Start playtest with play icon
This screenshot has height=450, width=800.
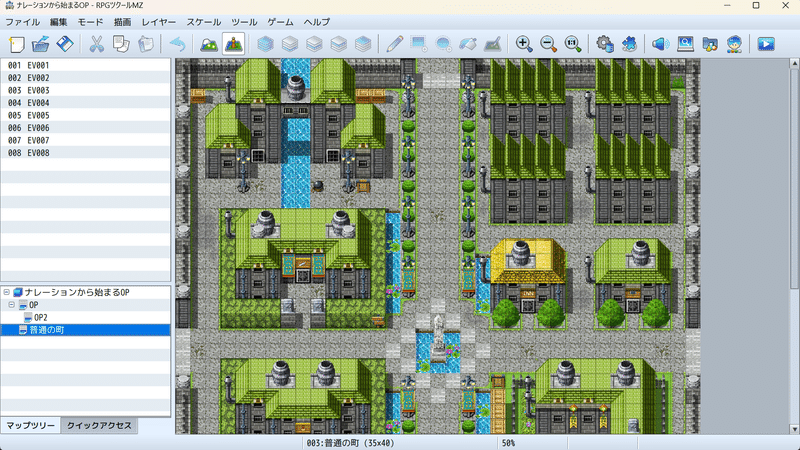click(x=766, y=44)
